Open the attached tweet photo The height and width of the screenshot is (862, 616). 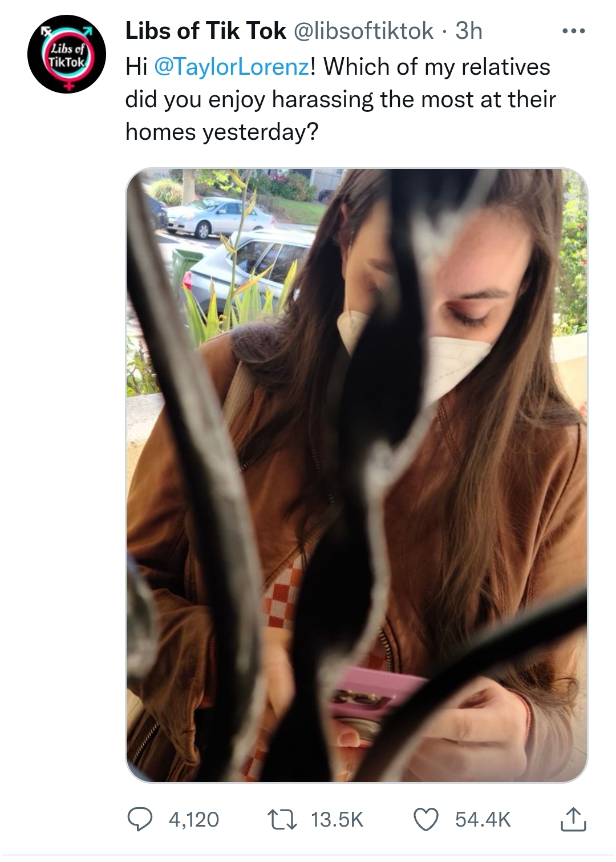[356, 475]
